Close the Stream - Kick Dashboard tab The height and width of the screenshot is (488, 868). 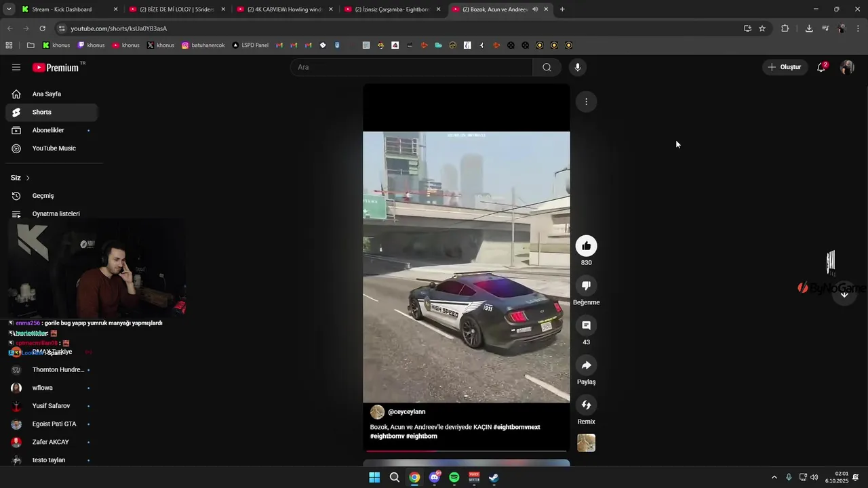coord(115,9)
